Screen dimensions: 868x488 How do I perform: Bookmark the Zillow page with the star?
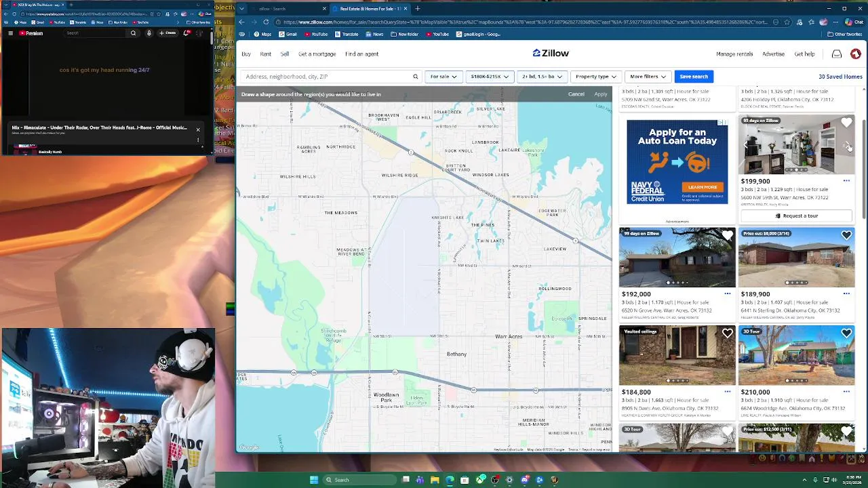[787, 22]
